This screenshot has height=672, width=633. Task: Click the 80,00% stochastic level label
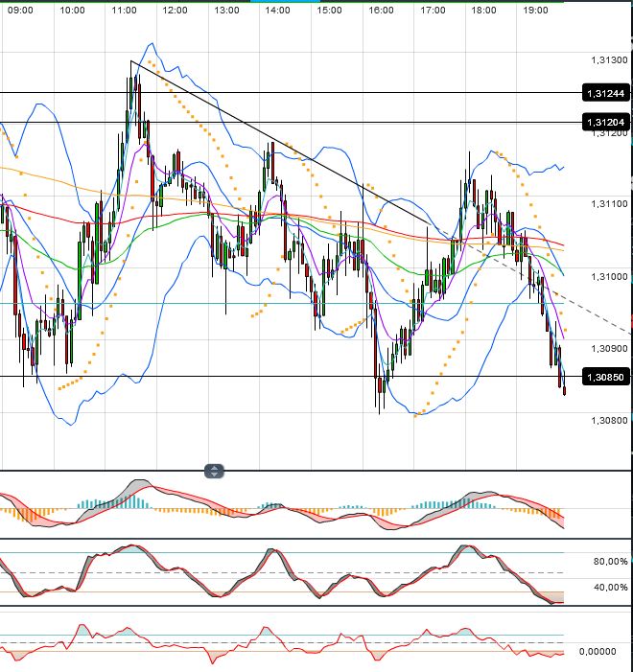[610, 562]
